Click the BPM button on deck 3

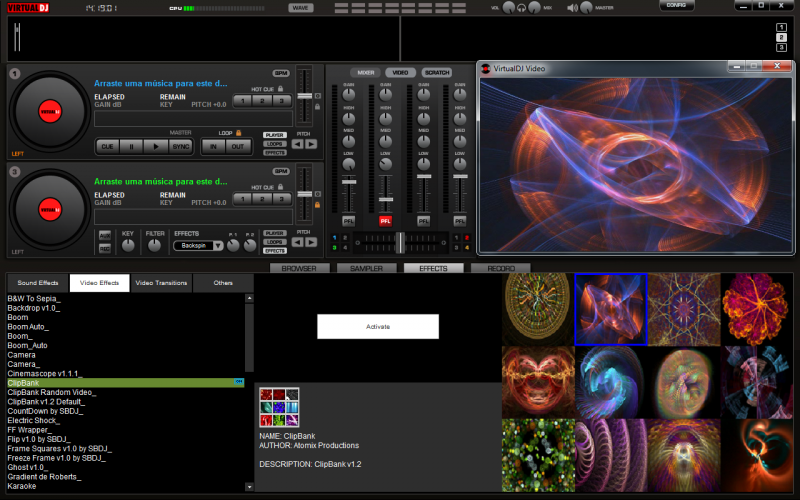point(281,171)
